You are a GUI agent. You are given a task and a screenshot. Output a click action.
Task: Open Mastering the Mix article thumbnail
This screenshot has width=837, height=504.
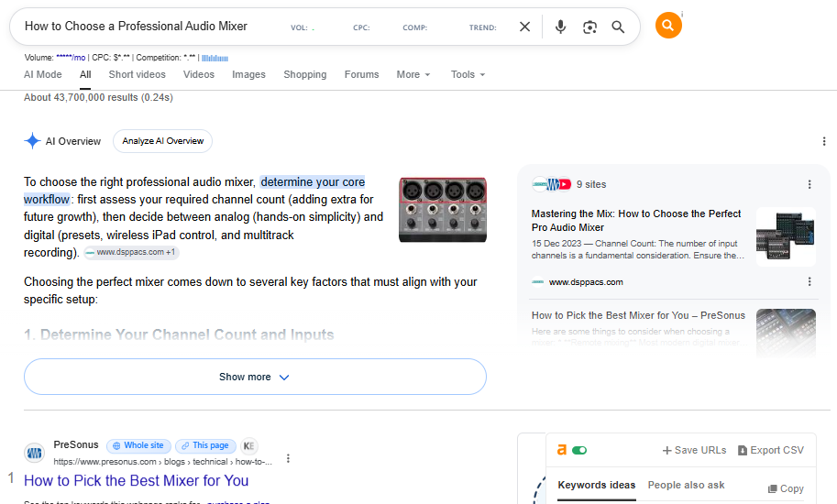coord(786,236)
